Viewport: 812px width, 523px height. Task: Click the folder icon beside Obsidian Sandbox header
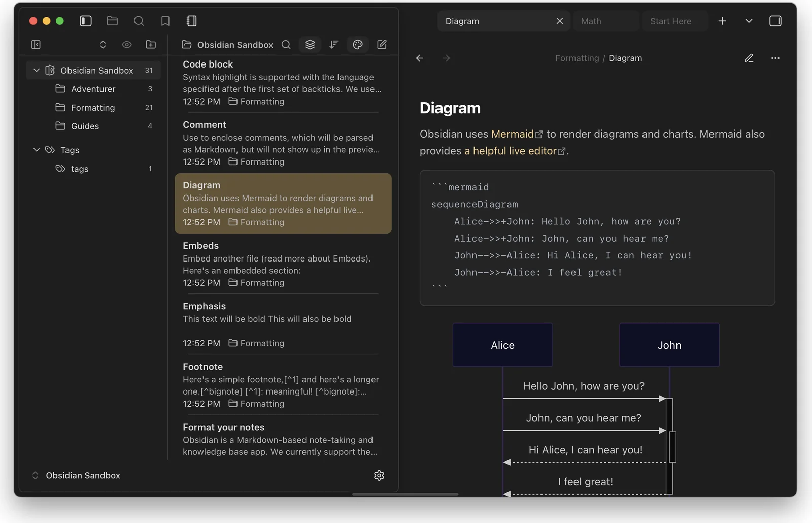point(186,45)
